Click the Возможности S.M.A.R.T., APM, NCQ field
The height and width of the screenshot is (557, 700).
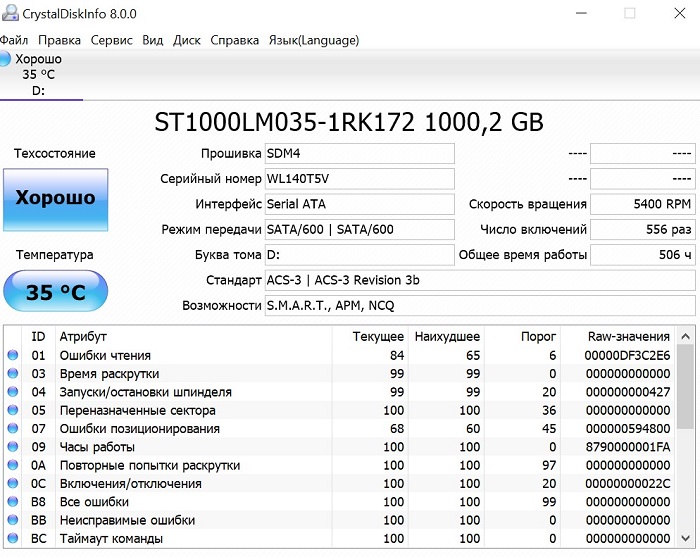point(480,306)
